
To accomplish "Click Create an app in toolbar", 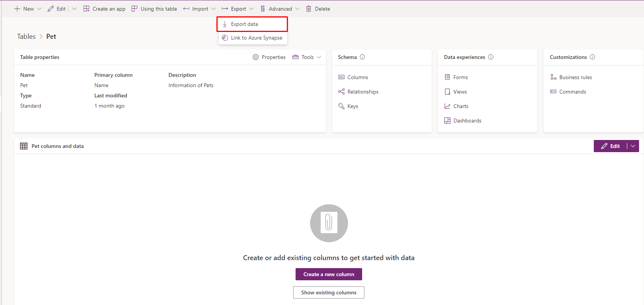I will coord(105,9).
